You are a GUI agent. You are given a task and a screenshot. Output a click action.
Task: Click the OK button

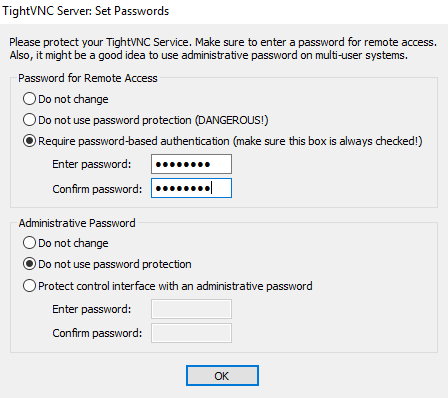click(x=222, y=376)
